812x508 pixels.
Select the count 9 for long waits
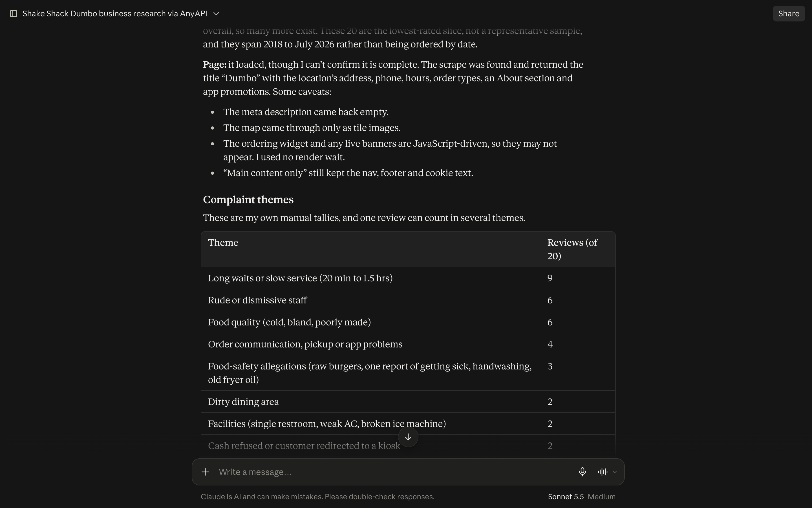(550, 278)
